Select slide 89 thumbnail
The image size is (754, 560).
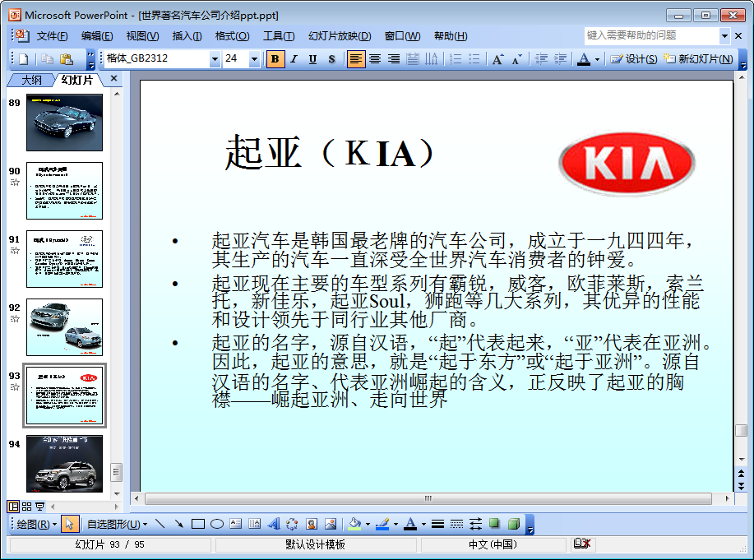[x=64, y=123]
